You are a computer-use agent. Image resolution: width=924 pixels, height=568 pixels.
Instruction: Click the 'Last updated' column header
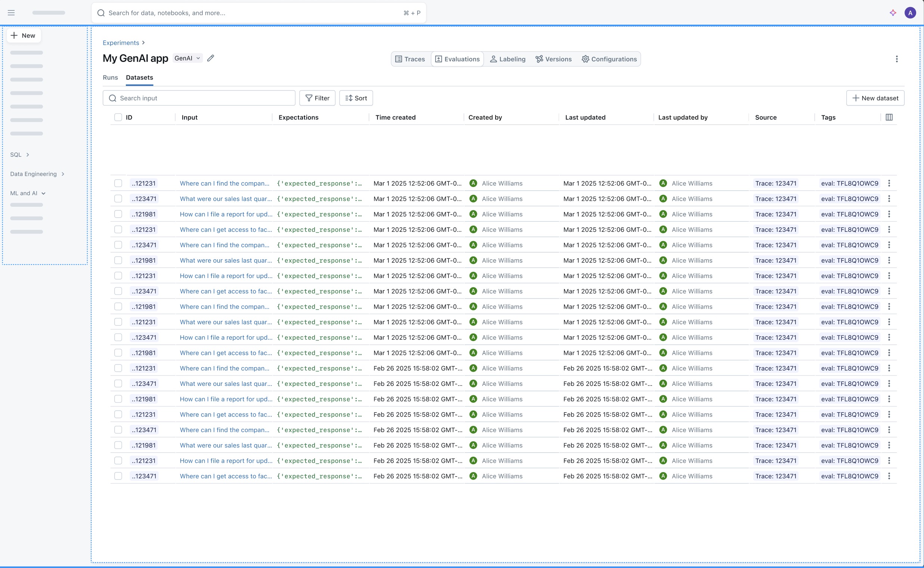click(585, 117)
